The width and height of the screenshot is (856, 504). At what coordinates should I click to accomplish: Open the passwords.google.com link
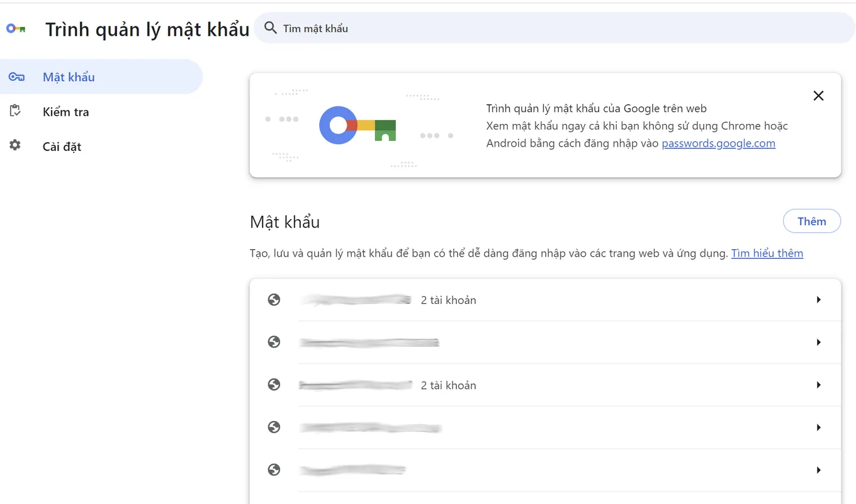[718, 143]
